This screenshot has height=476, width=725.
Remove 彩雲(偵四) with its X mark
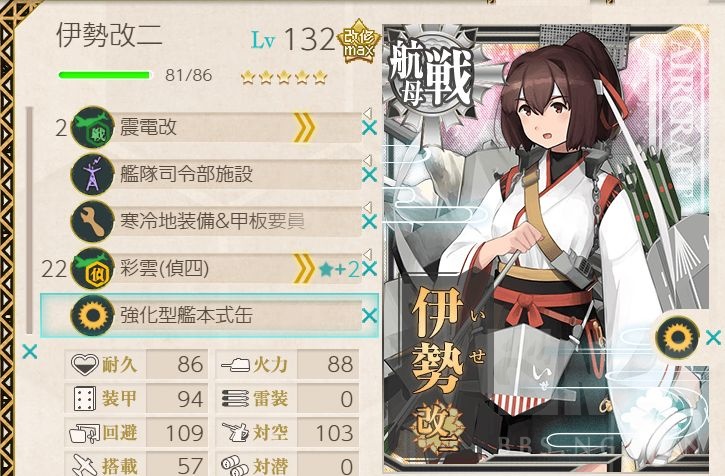coord(369,269)
